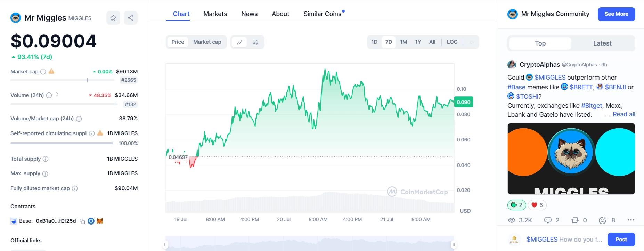Click the circulating supply warning triangle
The width and height of the screenshot is (644, 251).
click(x=100, y=133)
